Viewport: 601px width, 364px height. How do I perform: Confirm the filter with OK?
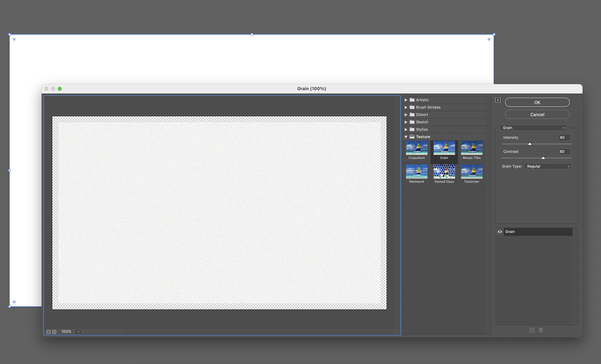pos(537,102)
